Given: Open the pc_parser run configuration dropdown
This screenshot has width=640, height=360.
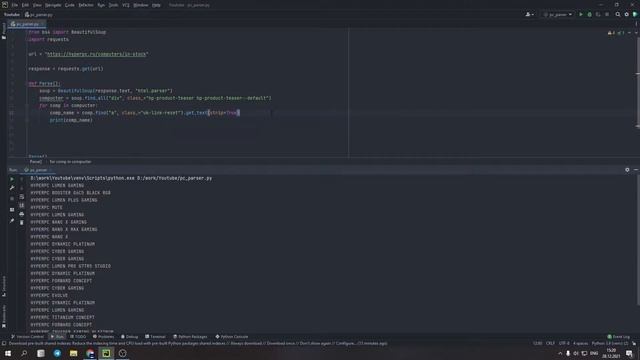Looking at the screenshot, I should pos(558,15).
